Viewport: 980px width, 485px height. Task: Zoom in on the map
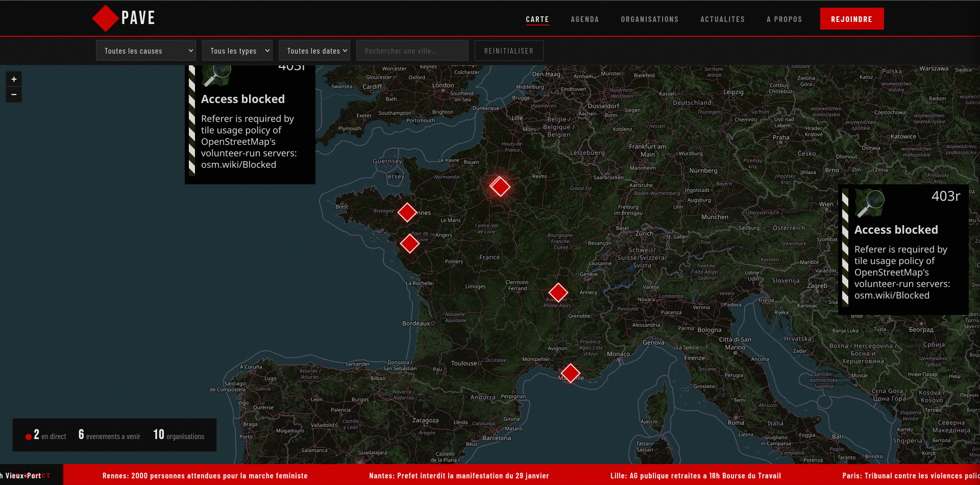click(x=14, y=79)
